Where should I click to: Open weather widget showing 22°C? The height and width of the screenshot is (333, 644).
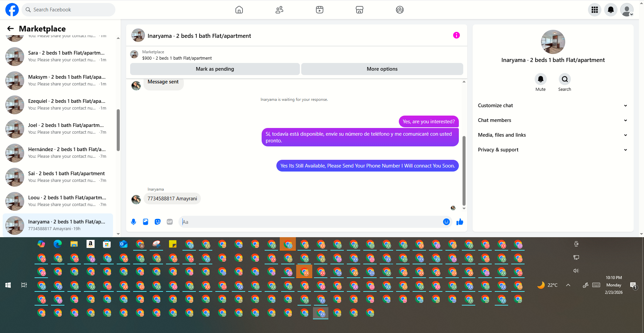(547, 285)
